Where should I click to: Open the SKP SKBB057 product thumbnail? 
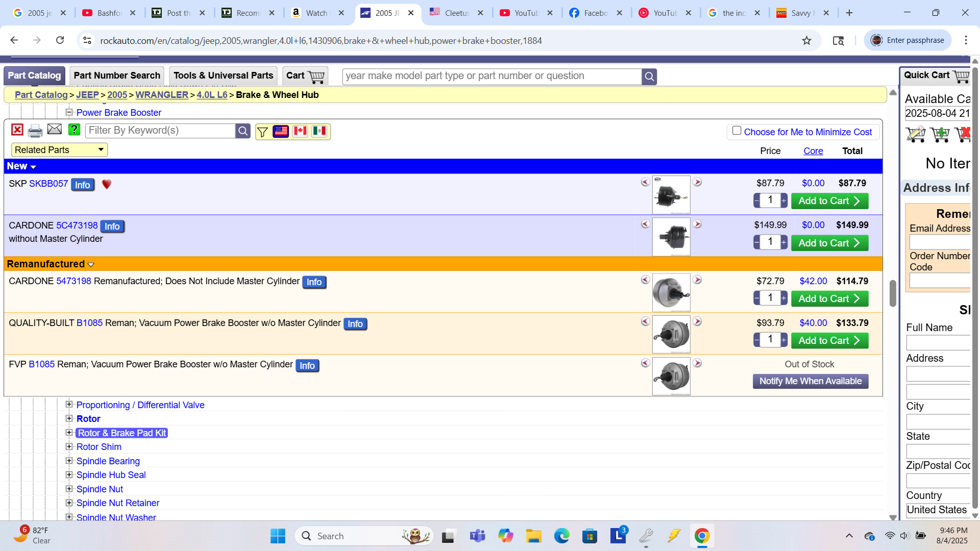(671, 194)
